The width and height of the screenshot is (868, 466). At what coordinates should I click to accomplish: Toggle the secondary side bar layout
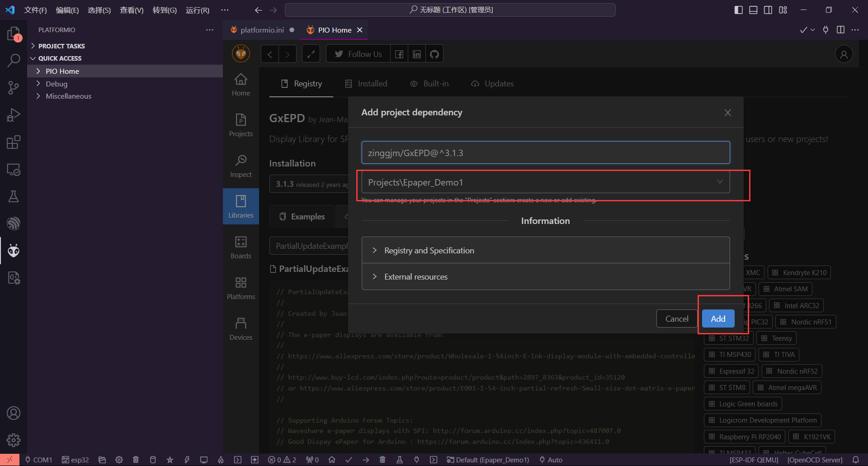click(768, 10)
